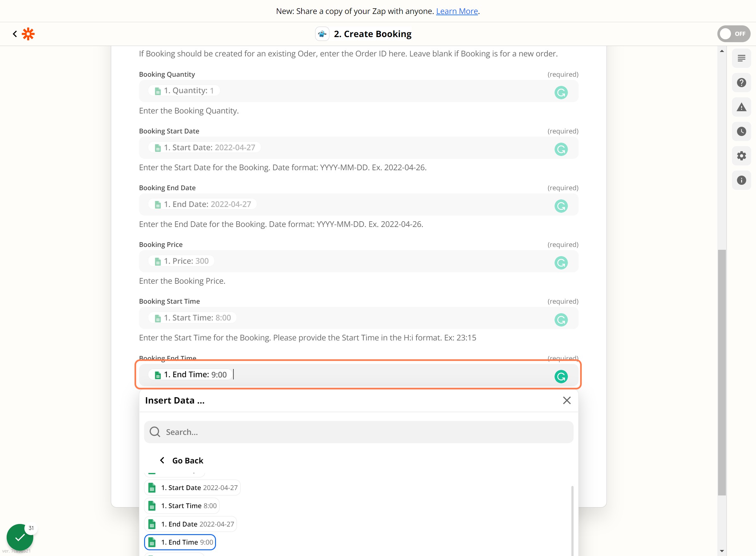Screen dimensions: 756x556
Task: Toggle the Zap OFF switch on
Action: [734, 34]
